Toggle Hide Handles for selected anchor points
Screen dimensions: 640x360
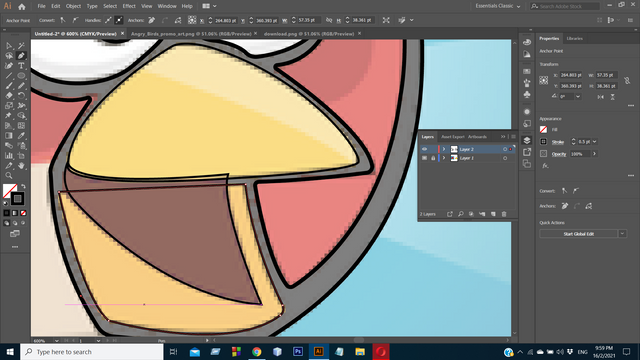click(119, 20)
